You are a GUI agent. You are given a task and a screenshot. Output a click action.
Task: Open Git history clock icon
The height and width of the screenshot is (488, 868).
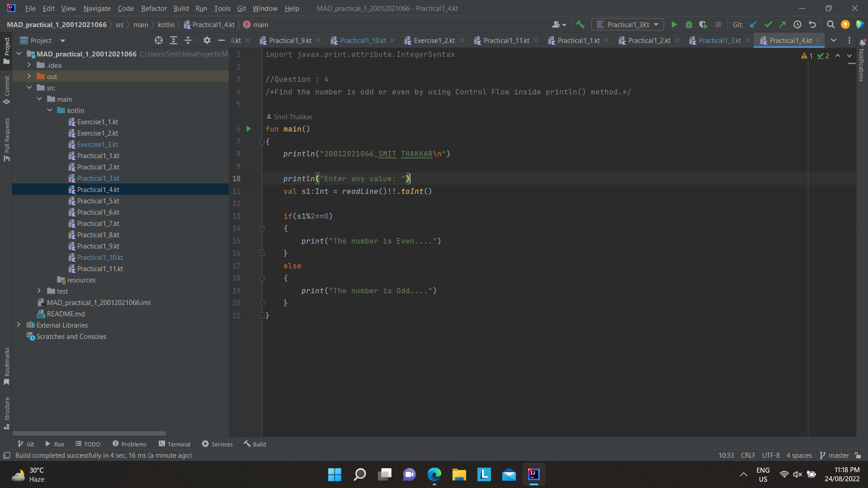(797, 25)
